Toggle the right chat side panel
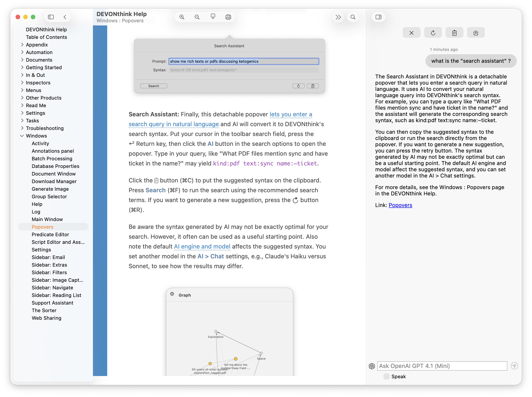This screenshot has width=532, height=397. [378, 17]
